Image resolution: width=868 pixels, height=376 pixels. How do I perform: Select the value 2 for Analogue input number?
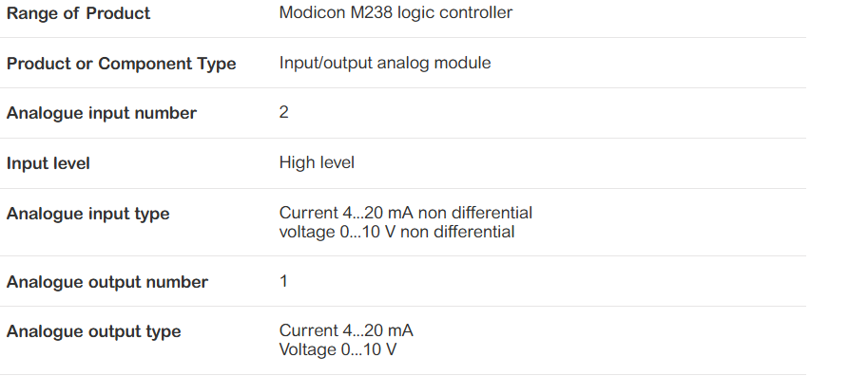pyautogui.click(x=284, y=112)
